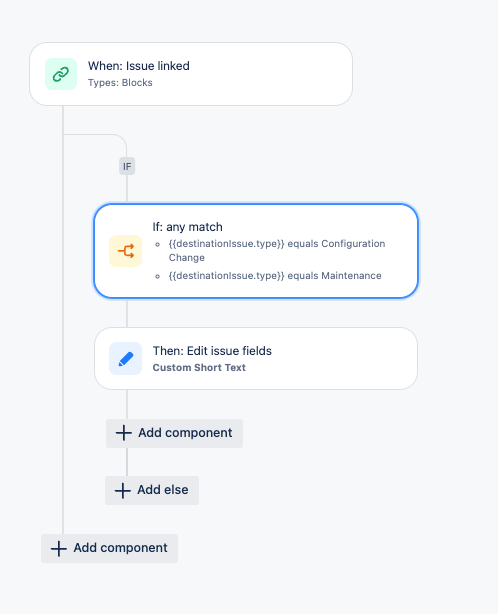Add a component at the rule's end
The width and height of the screenshot is (498, 614).
point(110,548)
